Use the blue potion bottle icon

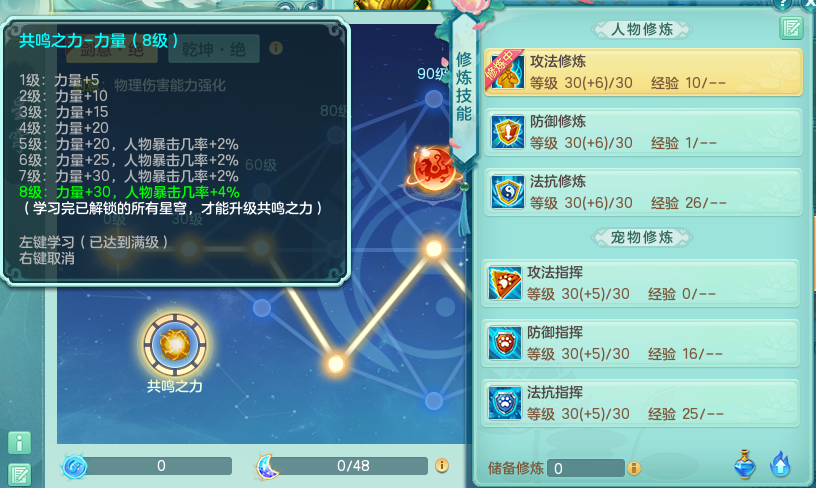[745, 464]
